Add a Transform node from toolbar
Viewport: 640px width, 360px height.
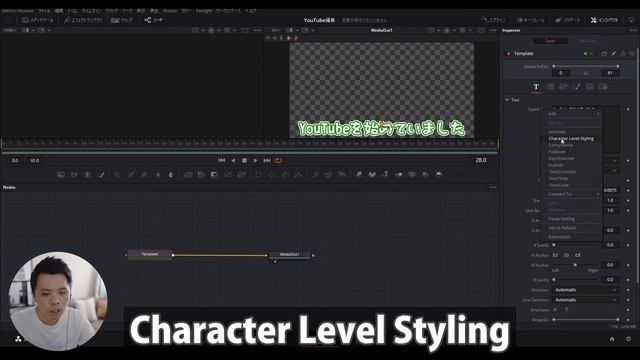pos(241,175)
